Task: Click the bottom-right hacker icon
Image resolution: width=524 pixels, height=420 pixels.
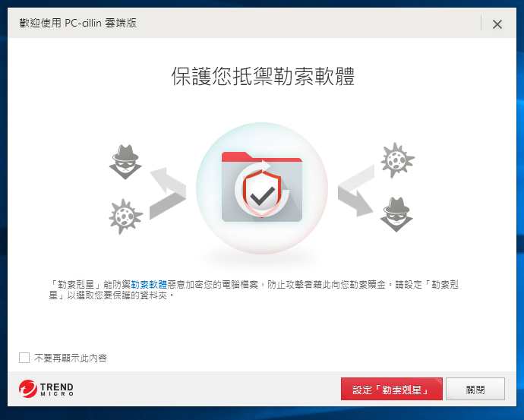Action: click(396, 214)
